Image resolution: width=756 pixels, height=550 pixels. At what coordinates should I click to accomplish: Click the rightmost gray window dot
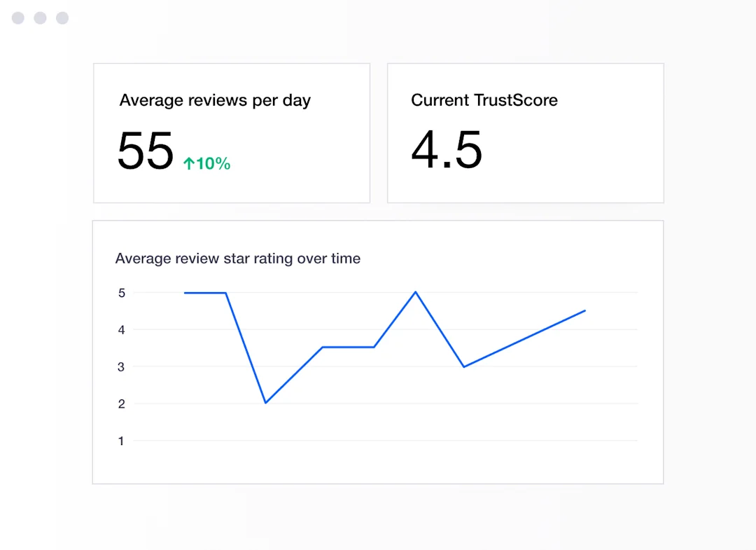tap(62, 18)
